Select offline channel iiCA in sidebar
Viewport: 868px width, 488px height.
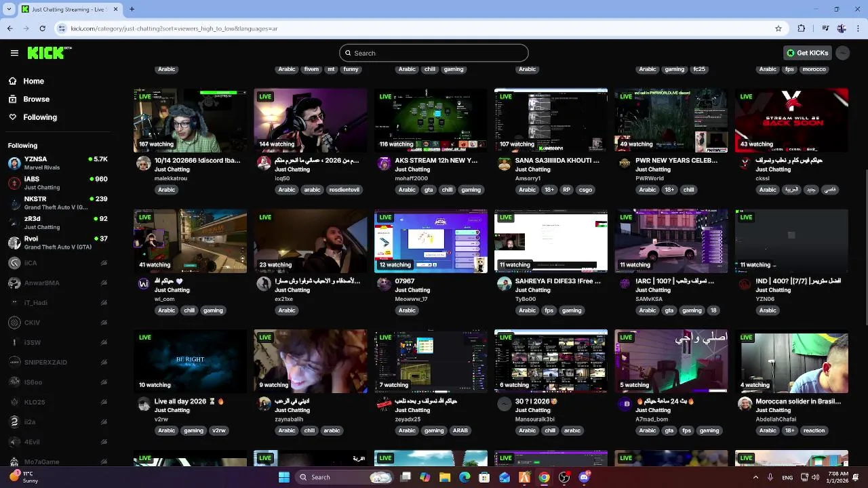tap(58, 263)
